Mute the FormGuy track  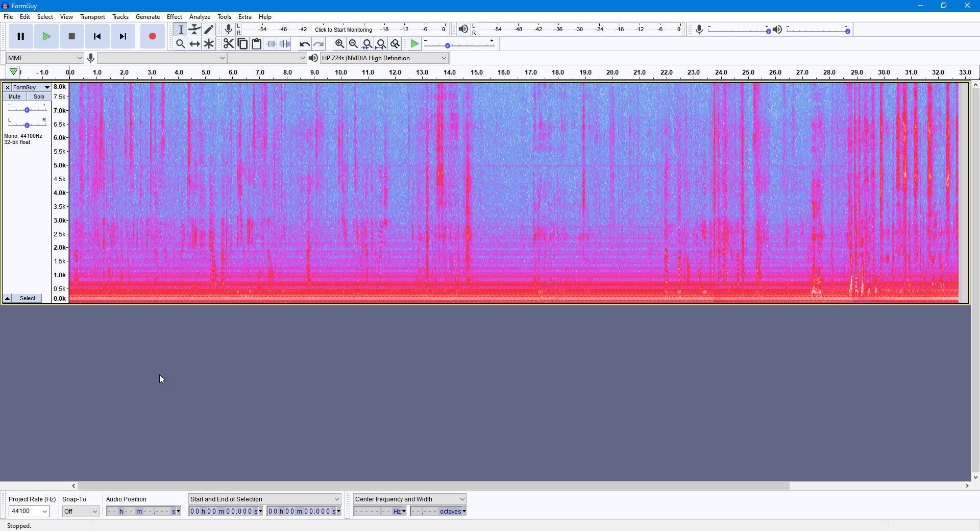[15, 96]
